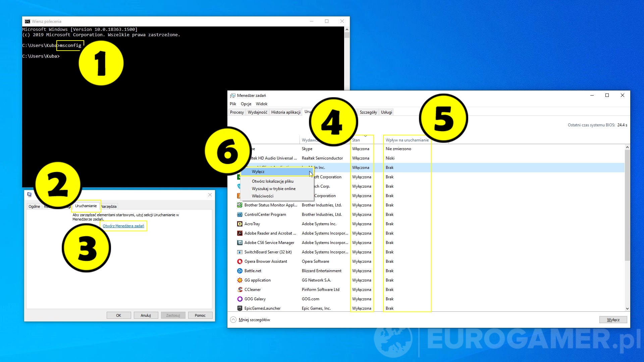Click the Otwórz Menedżera zadań link
This screenshot has height=362, width=644.
tap(123, 226)
